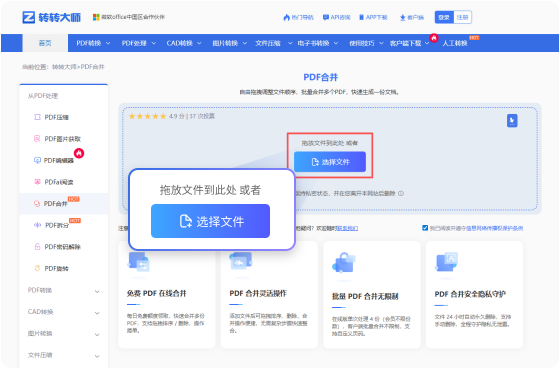This screenshot has height=369, width=560.
Task: Open the 使用技巧 menu in the navigation bar
Action: tap(366, 43)
